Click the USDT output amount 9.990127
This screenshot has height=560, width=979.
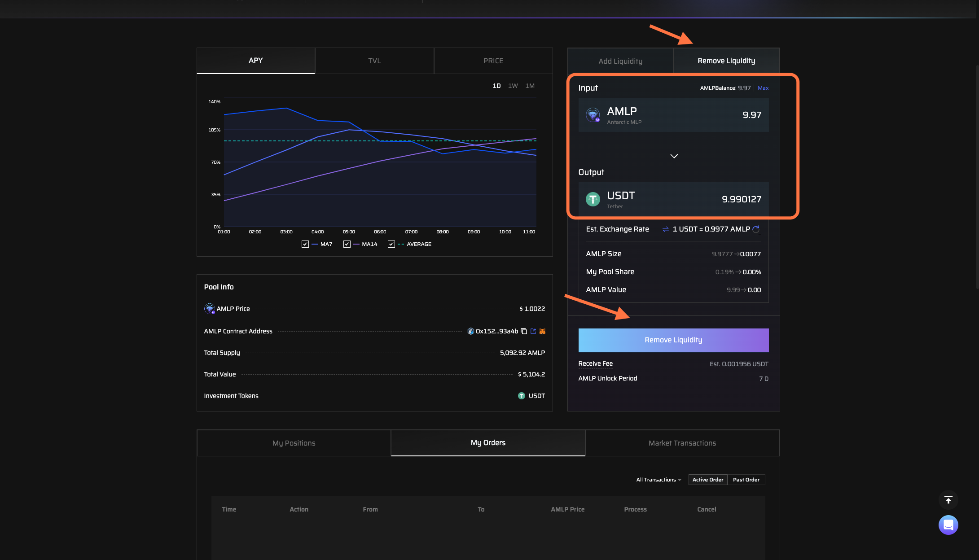(742, 199)
